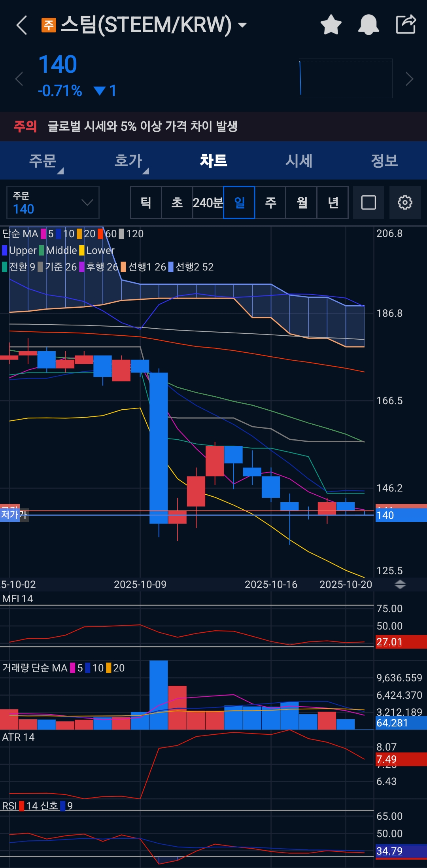Go to previous coin with left chevron
Viewport: 427px width, 868px height.
click(19, 79)
